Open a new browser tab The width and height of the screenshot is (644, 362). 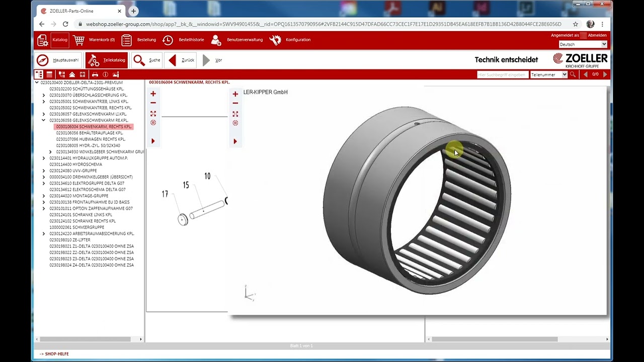coord(133,11)
